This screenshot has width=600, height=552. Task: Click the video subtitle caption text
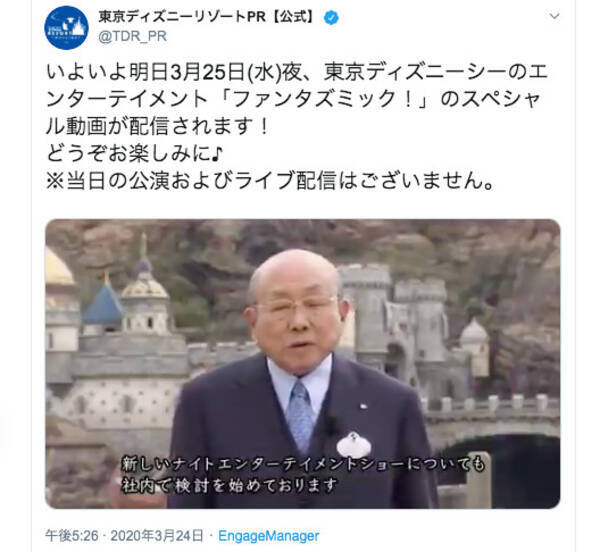[x=303, y=475]
